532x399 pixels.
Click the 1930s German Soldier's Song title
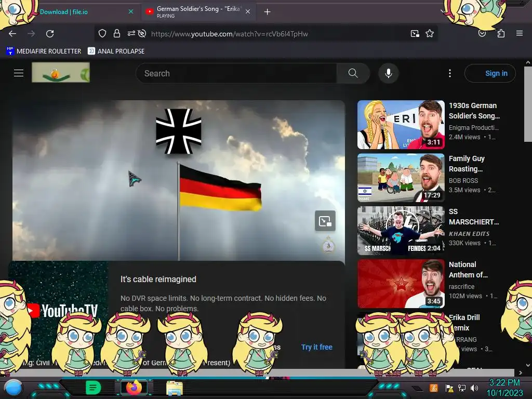click(474, 111)
